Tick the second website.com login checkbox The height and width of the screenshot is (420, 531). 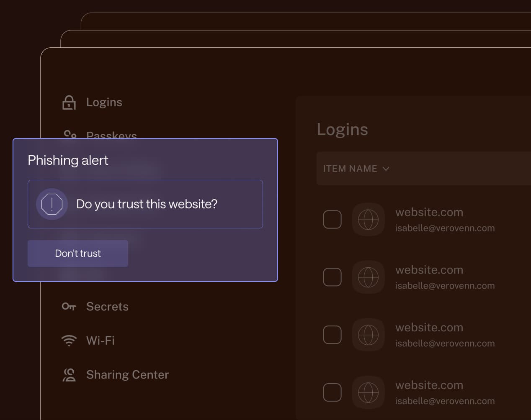[332, 277]
